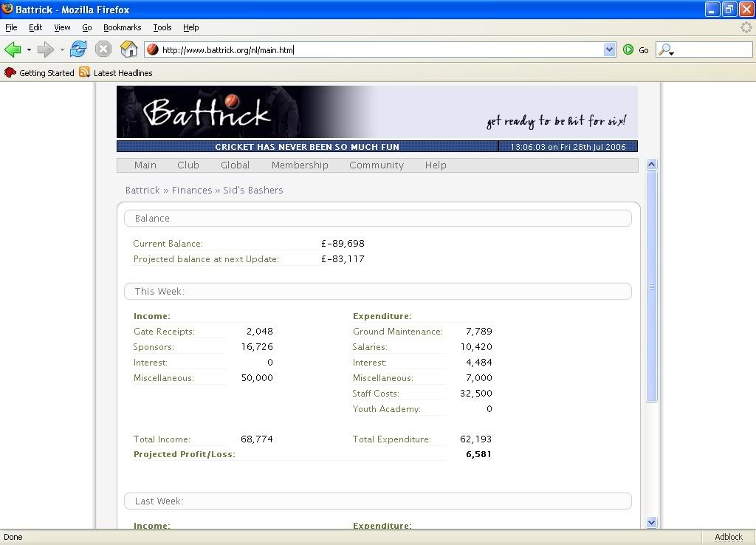Click the Salaries value 10,420
This screenshot has width=756, height=545.
(476, 347)
